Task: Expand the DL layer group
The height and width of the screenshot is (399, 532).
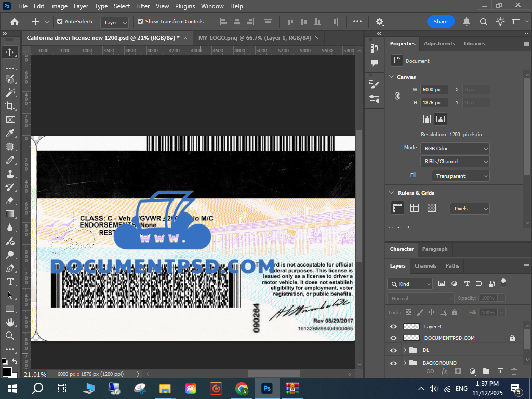Action: click(x=405, y=350)
